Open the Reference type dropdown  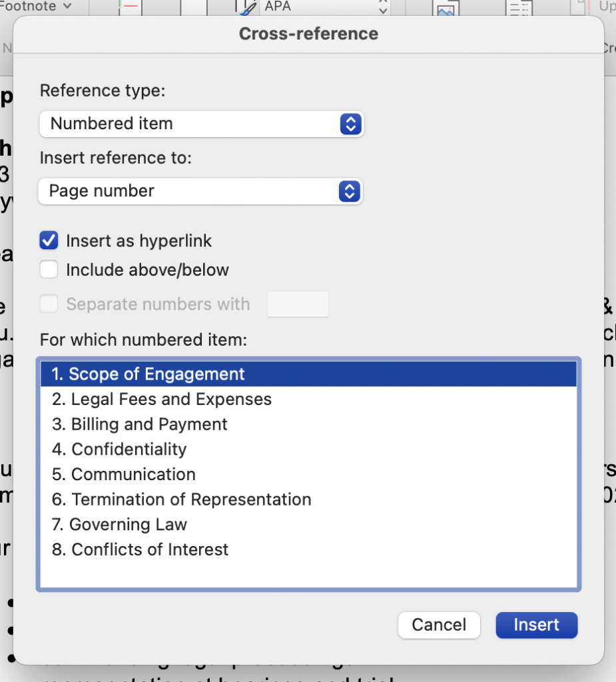(x=201, y=124)
